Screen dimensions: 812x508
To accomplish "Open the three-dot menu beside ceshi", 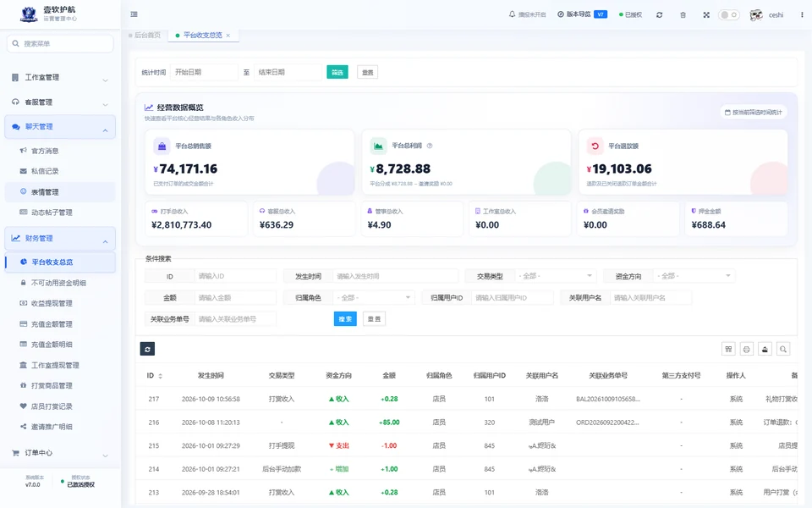I will (802, 15).
